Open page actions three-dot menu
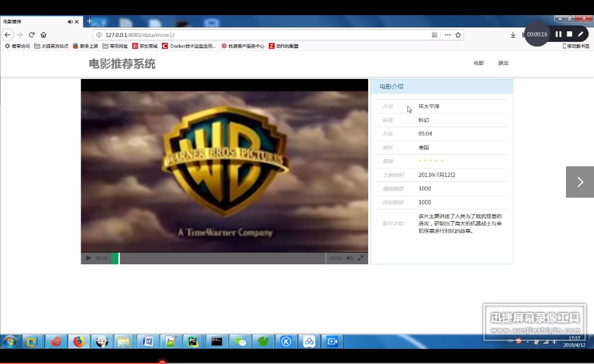Image resolution: width=594 pixels, height=364 pixels. tap(447, 35)
